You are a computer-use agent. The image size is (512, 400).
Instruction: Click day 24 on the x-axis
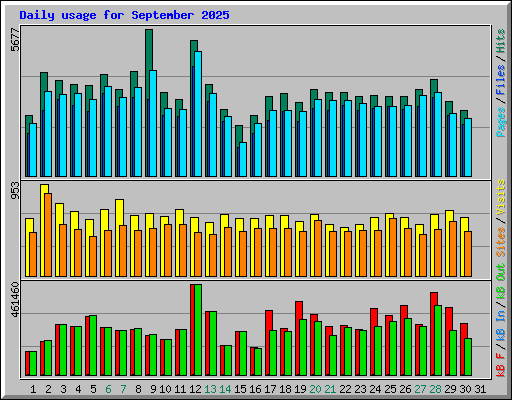point(375,389)
